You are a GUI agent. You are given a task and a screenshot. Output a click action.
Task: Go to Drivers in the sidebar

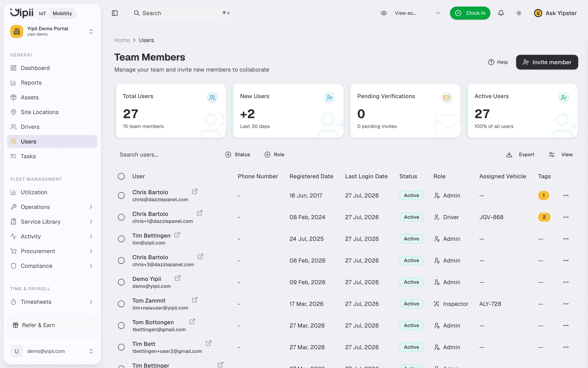52,127
